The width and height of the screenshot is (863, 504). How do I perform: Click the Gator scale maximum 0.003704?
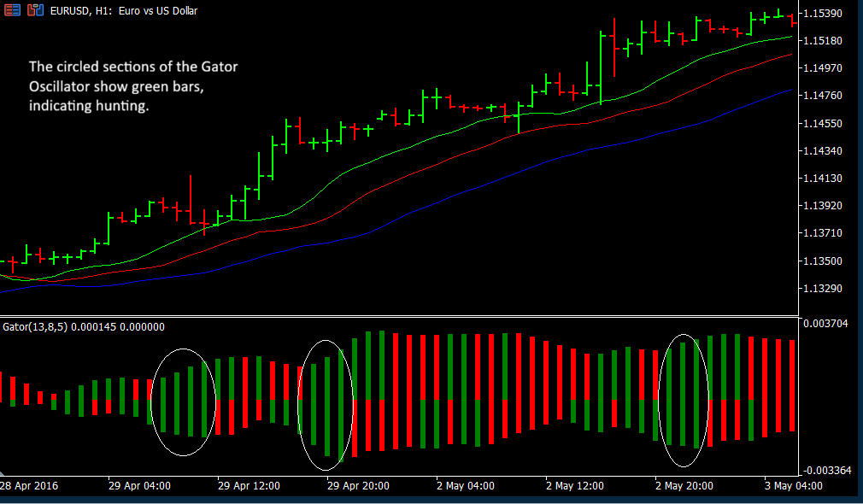click(825, 324)
